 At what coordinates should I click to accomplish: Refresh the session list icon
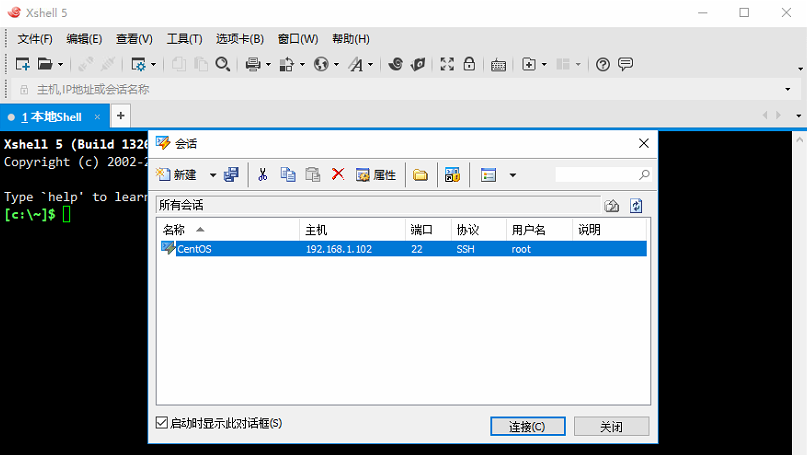point(636,206)
